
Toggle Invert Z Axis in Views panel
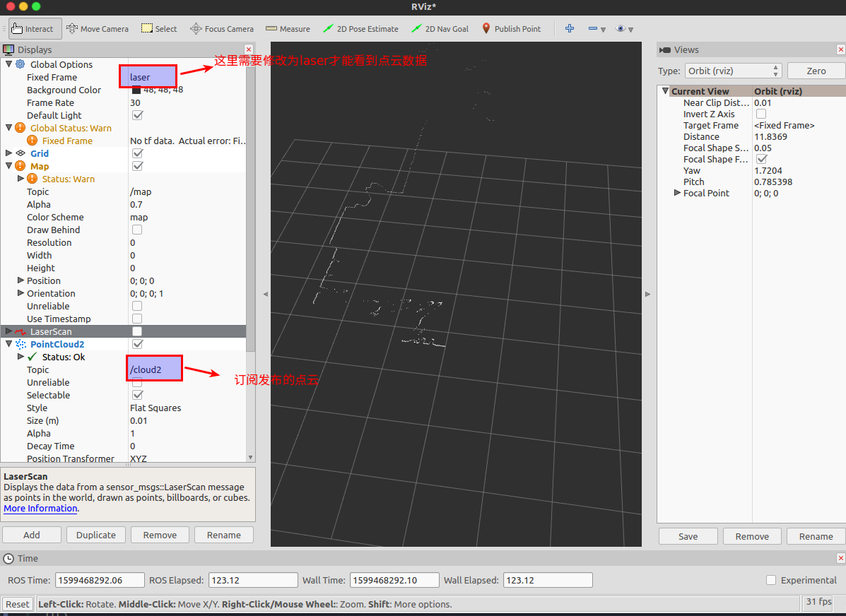[x=760, y=114]
